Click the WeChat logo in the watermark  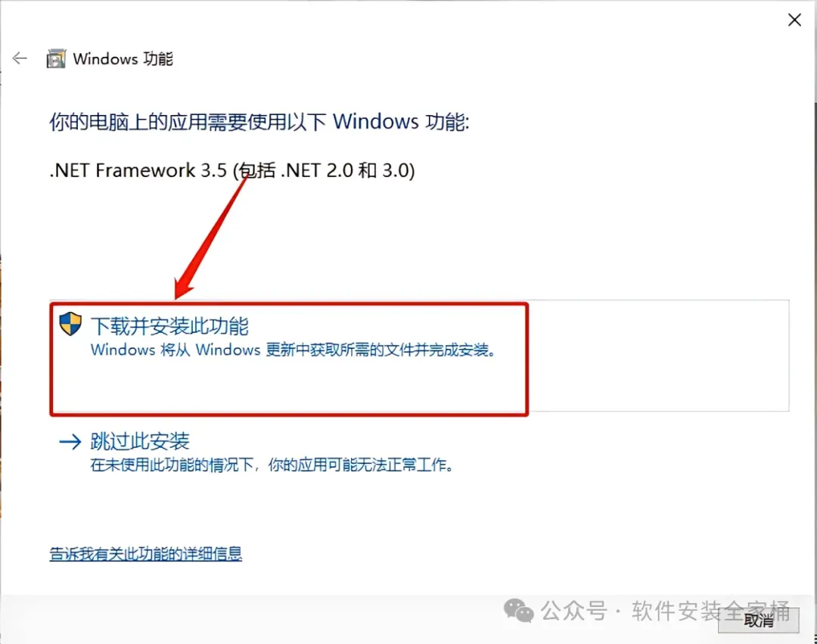tap(518, 610)
